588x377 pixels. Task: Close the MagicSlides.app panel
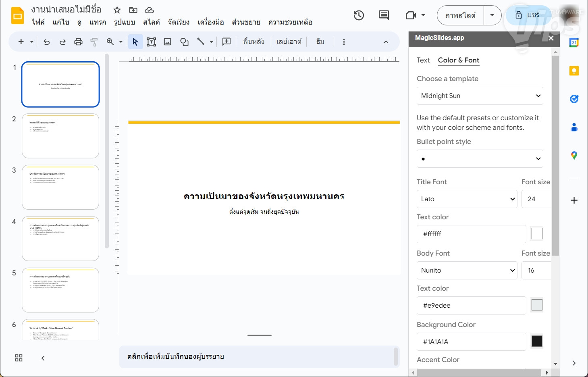[x=551, y=38]
